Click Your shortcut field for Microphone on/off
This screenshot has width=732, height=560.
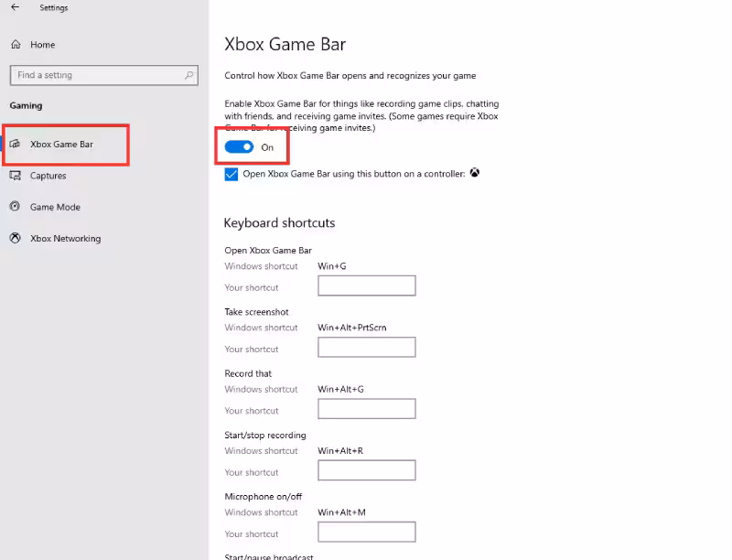367,532
